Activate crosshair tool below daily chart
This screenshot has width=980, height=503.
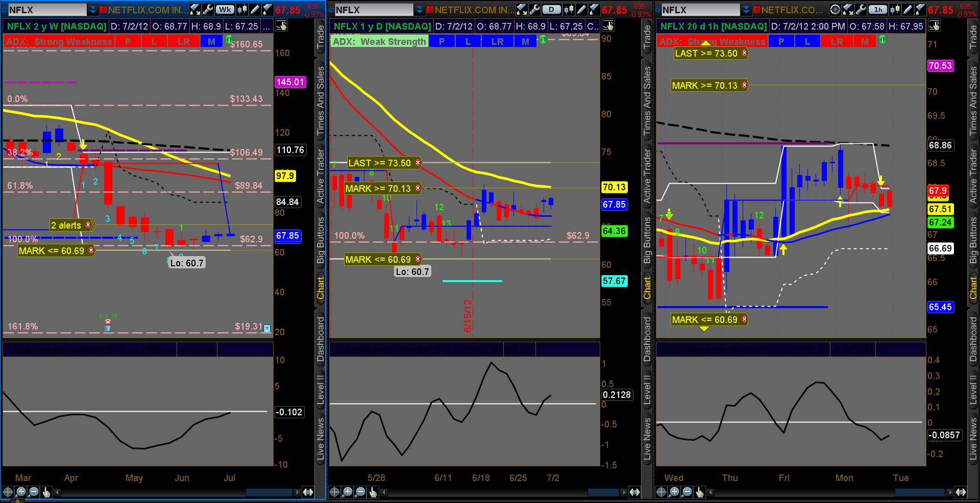[335, 492]
